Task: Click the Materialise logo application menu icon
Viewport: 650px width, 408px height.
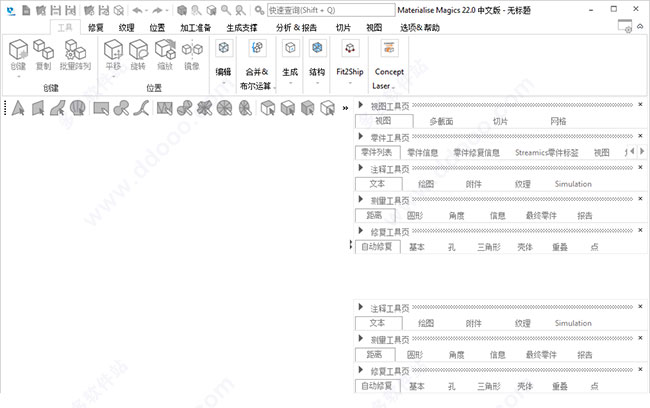Action: tap(11, 10)
